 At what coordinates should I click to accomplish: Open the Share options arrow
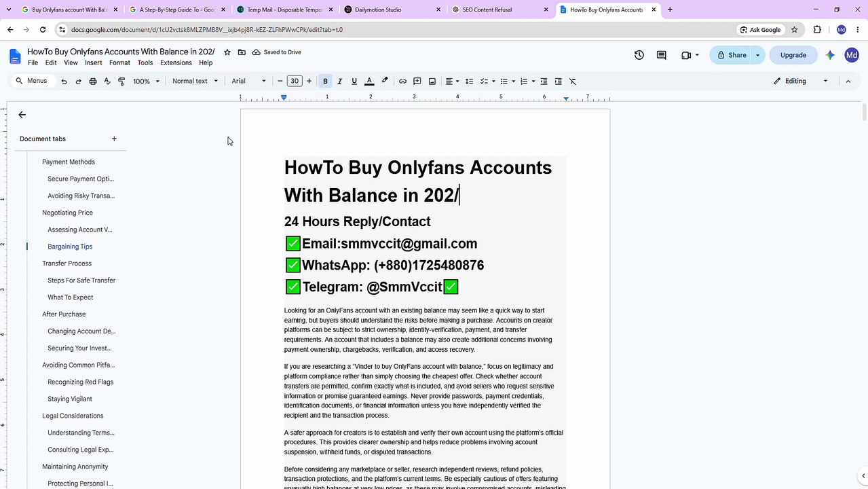(758, 55)
